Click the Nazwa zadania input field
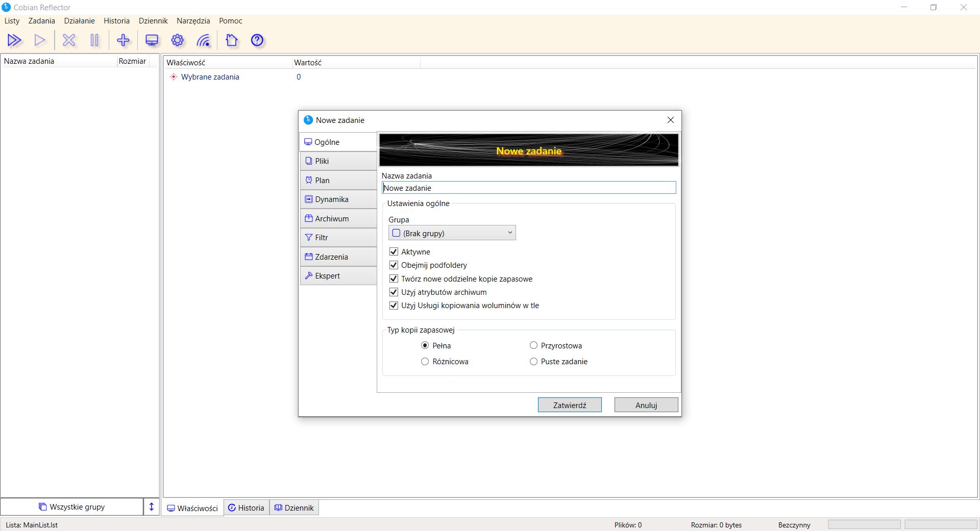980x531 pixels. coord(528,188)
